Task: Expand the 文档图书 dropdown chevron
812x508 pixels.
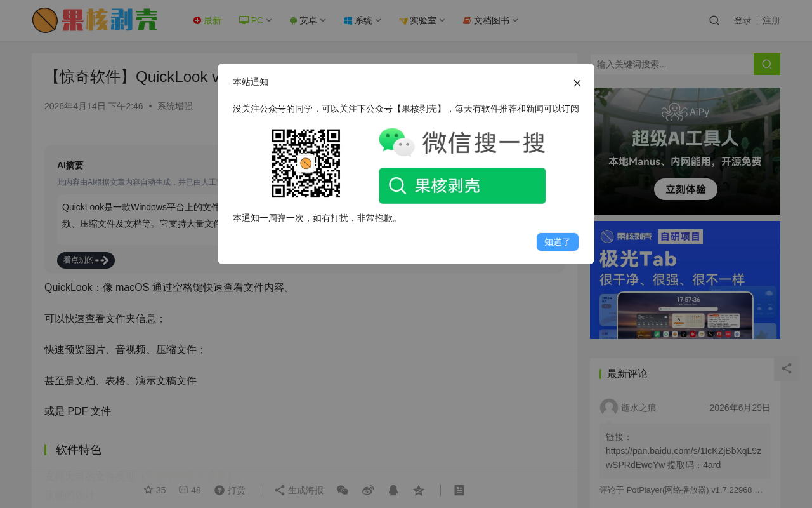Action: click(515, 20)
